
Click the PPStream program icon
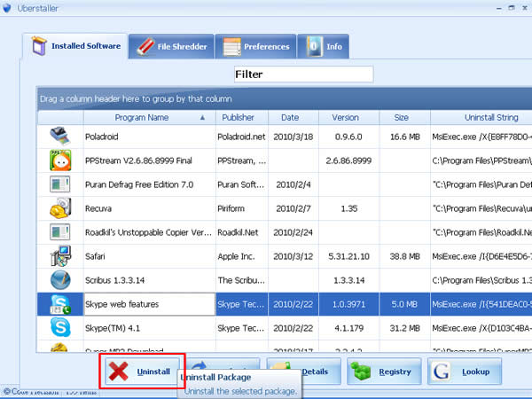pyautogui.click(x=60, y=160)
